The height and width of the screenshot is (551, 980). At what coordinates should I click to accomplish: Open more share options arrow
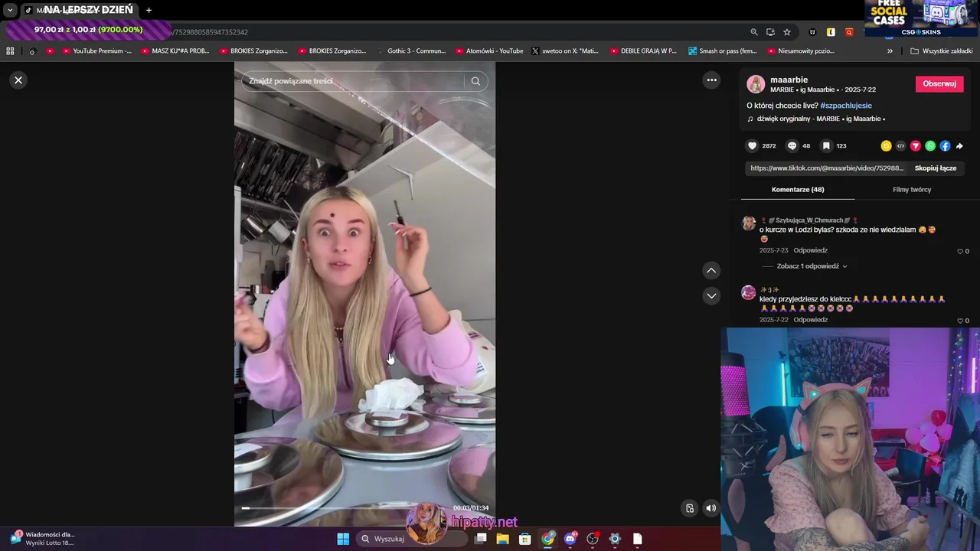pos(959,145)
